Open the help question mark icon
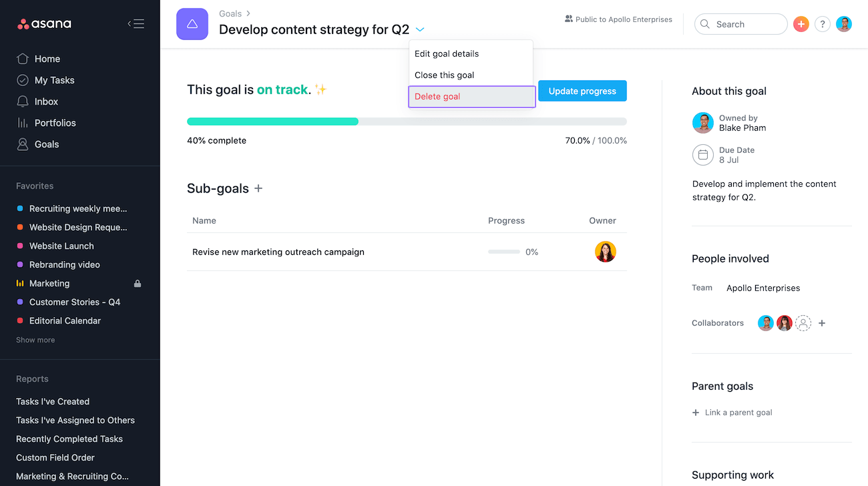The width and height of the screenshot is (868, 486). [x=823, y=24]
